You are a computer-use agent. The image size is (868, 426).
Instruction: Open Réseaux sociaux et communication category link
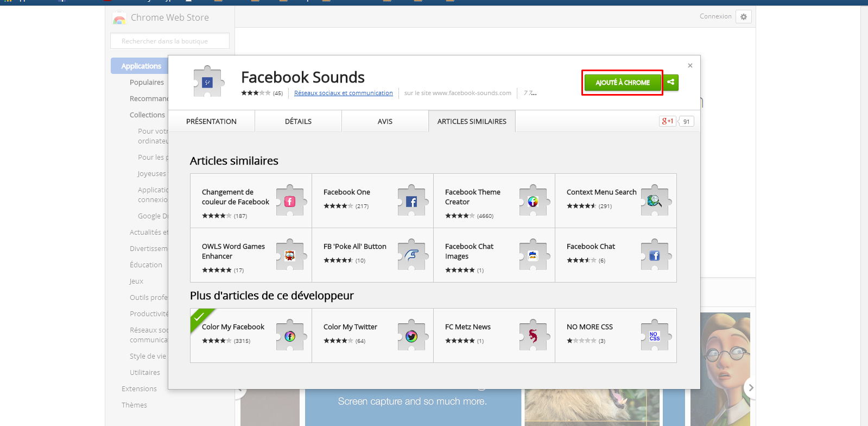point(344,93)
